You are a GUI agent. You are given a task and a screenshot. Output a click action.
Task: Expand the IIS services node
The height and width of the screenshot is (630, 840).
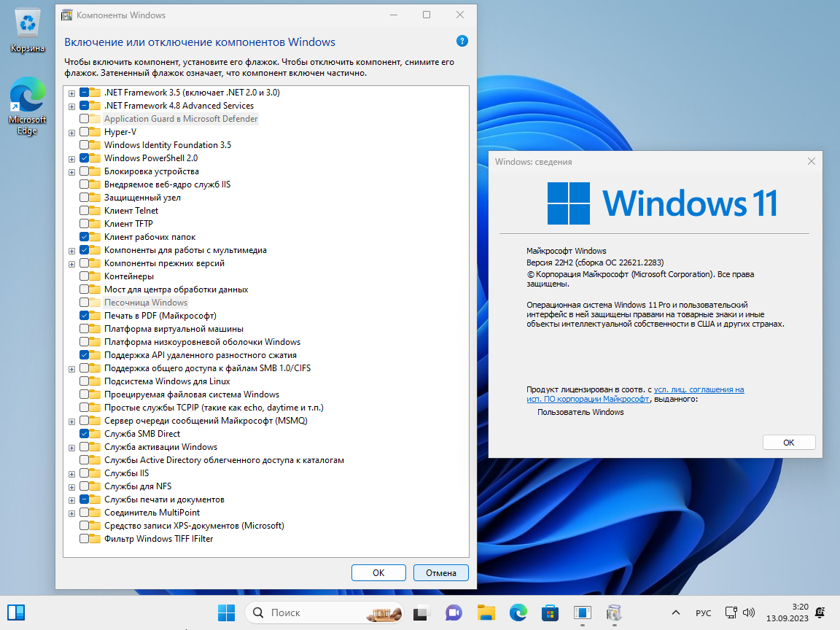[x=71, y=473]
